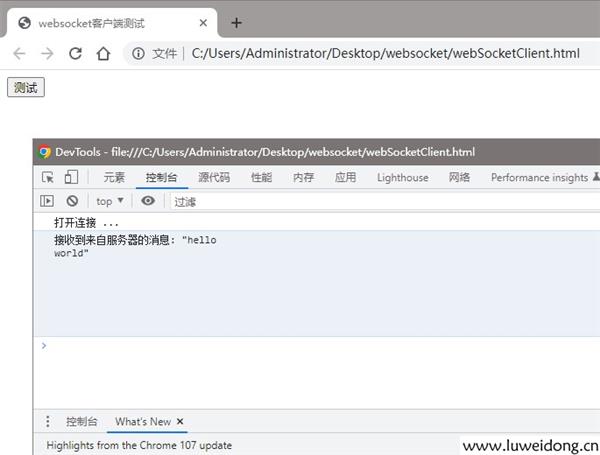The height and width of the screenshot is (455, 600).
Task: Open a new browser tab with plus
Action: (x=237, y=23)
